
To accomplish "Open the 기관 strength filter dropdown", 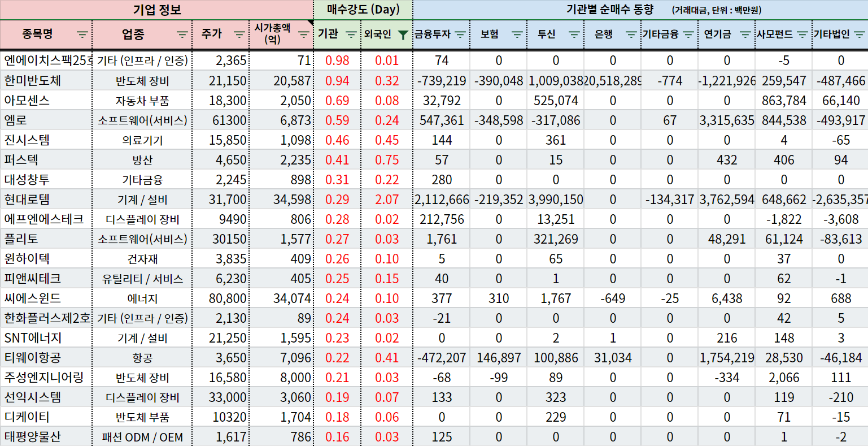I will 351,34.
